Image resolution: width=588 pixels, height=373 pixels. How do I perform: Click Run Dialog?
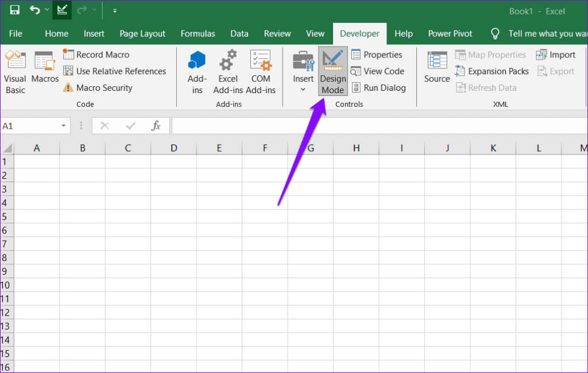point(378,87)
